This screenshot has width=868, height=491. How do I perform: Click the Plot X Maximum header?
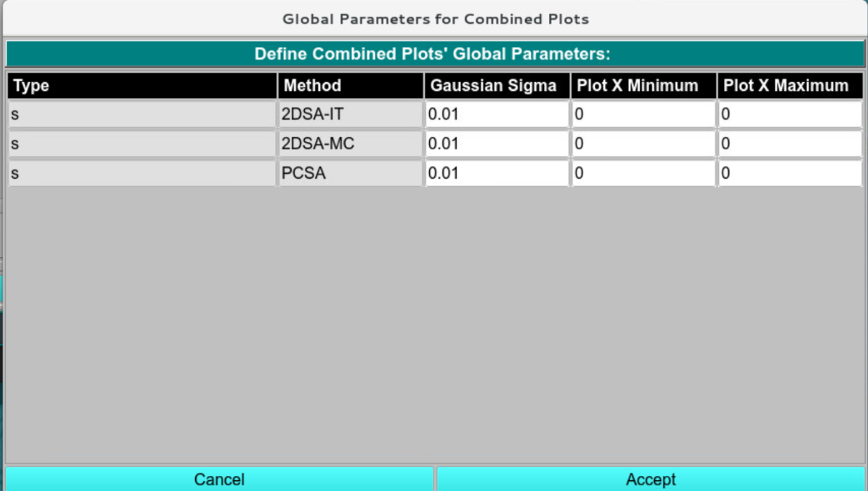pyautogui.click(x=789, y=86)
